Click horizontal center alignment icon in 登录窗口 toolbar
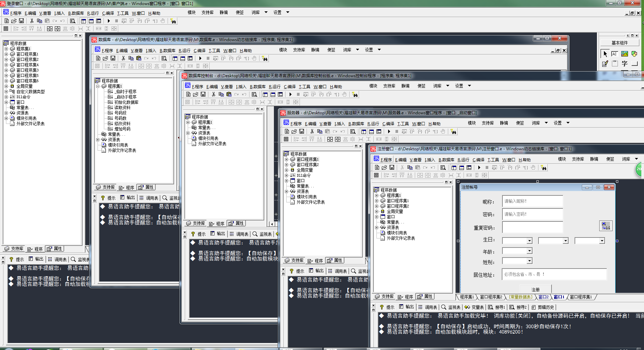Screen dimensions: 644x350 [50, 29]
